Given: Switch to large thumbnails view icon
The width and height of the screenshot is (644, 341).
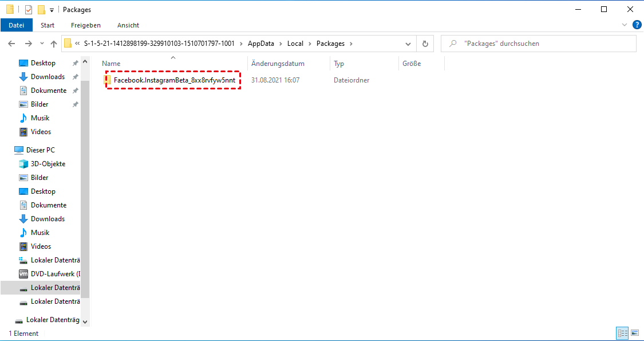Looking at the screenshot, I should (x=634, y=333).
